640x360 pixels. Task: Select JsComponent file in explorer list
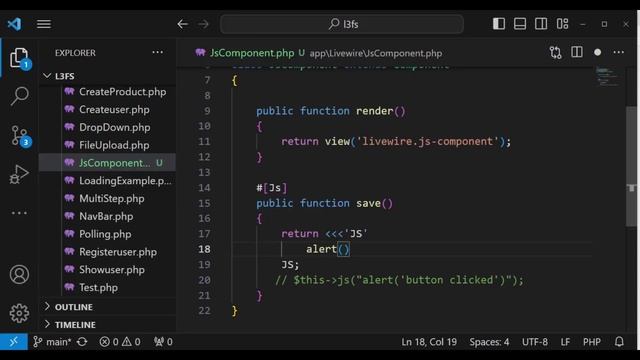pos(107,163)
